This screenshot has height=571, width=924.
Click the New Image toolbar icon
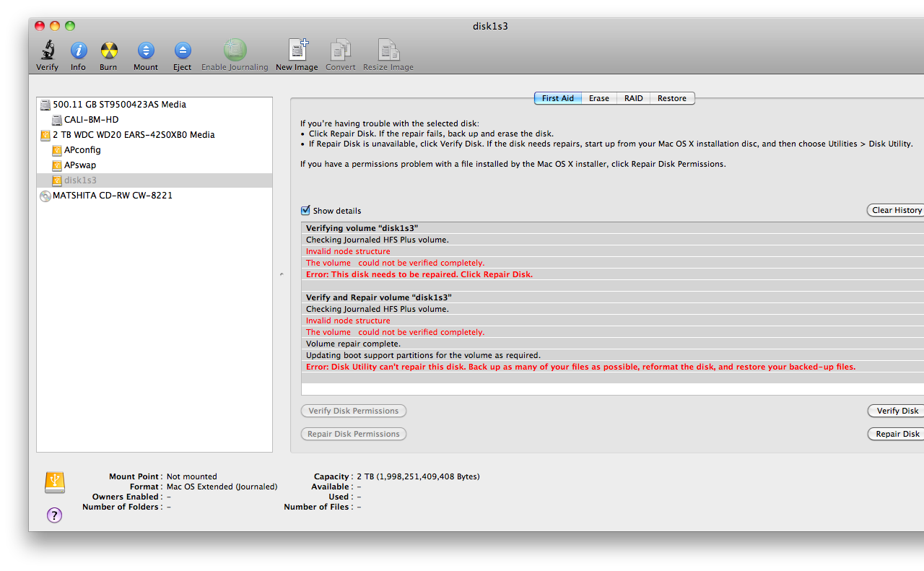click(297, 50)
